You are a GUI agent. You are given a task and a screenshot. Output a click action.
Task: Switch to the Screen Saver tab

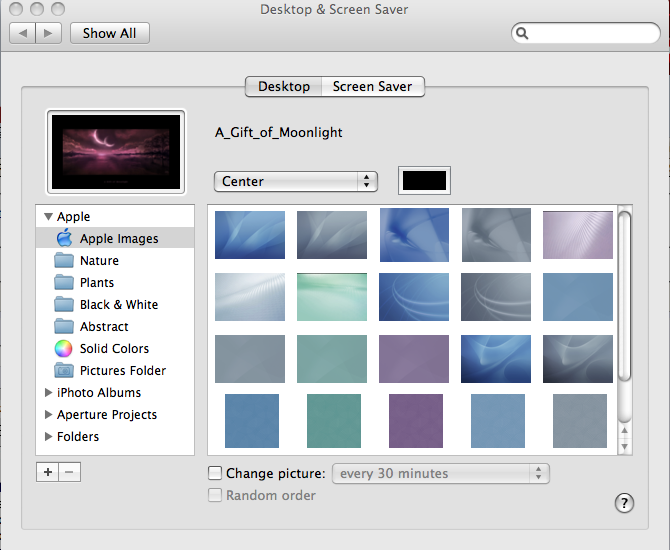click(372, 86)
